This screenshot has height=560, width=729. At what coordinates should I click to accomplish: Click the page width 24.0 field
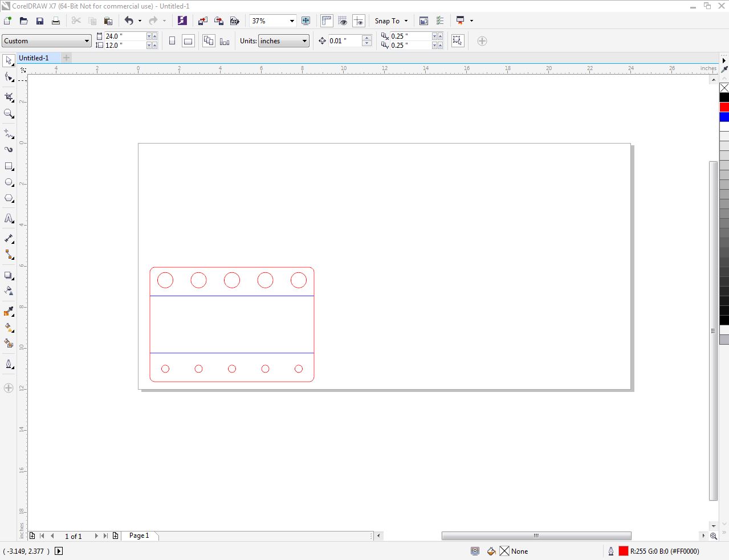[125, 36]
